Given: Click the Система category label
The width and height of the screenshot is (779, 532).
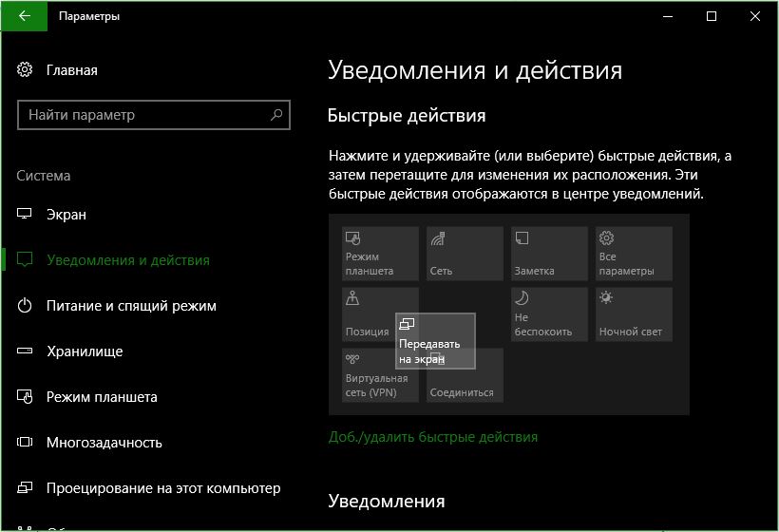Looking at the screenshot, I should coord(43,176).
